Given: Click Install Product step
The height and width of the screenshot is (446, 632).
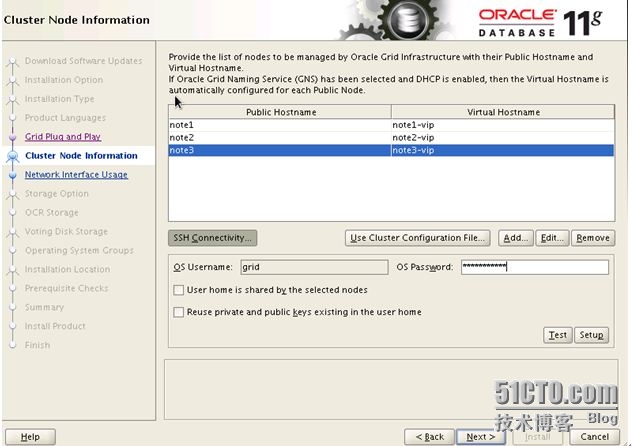Looking at the screenshot, I should pyautogui.click(x=55, y=326).
